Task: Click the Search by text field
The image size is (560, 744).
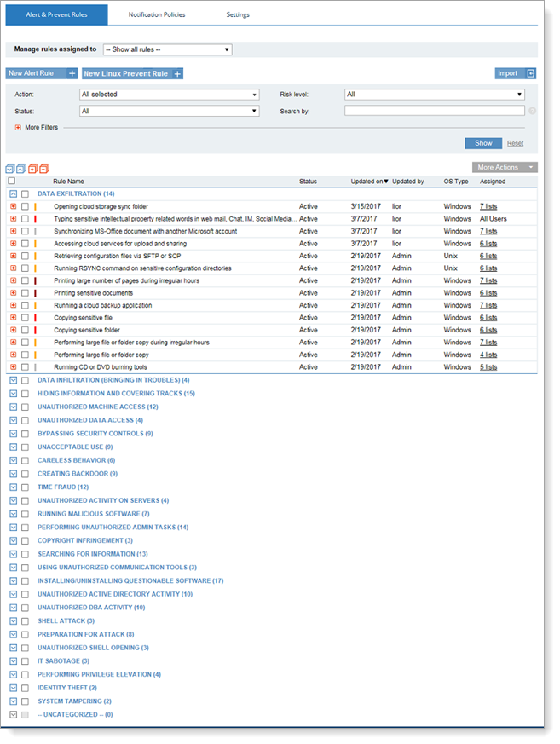Action: 434,111
